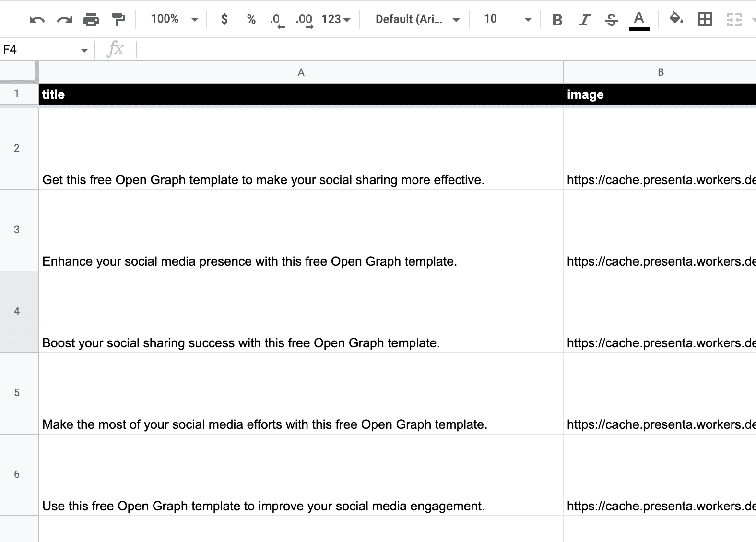Decrease decimal places

click(x=277, y=20)
